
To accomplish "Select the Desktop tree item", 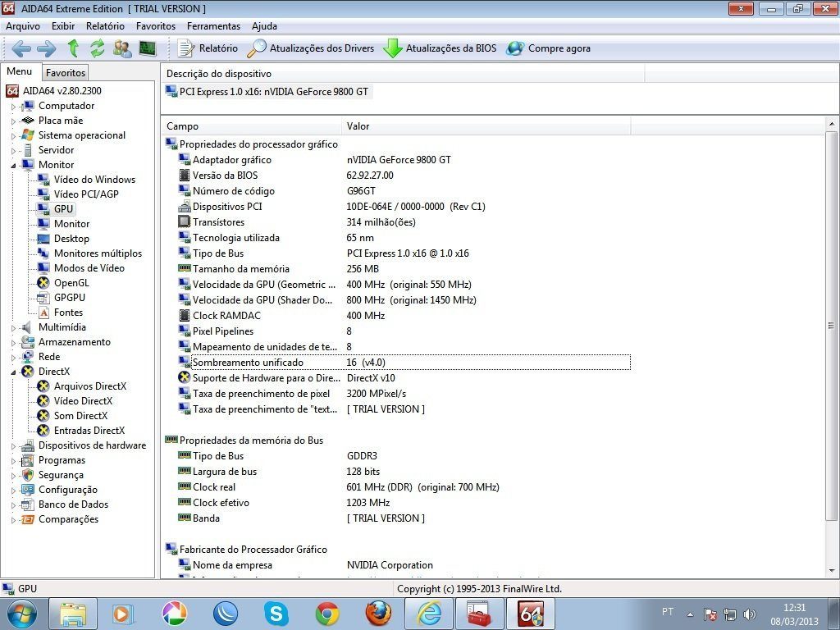I will (x=71, y=239).
